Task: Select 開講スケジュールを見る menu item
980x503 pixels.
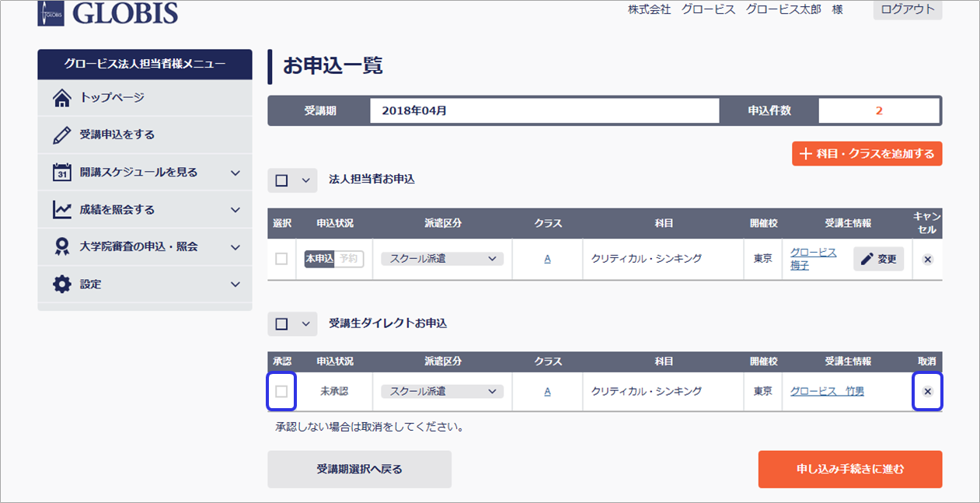Action: pos(145,173)
